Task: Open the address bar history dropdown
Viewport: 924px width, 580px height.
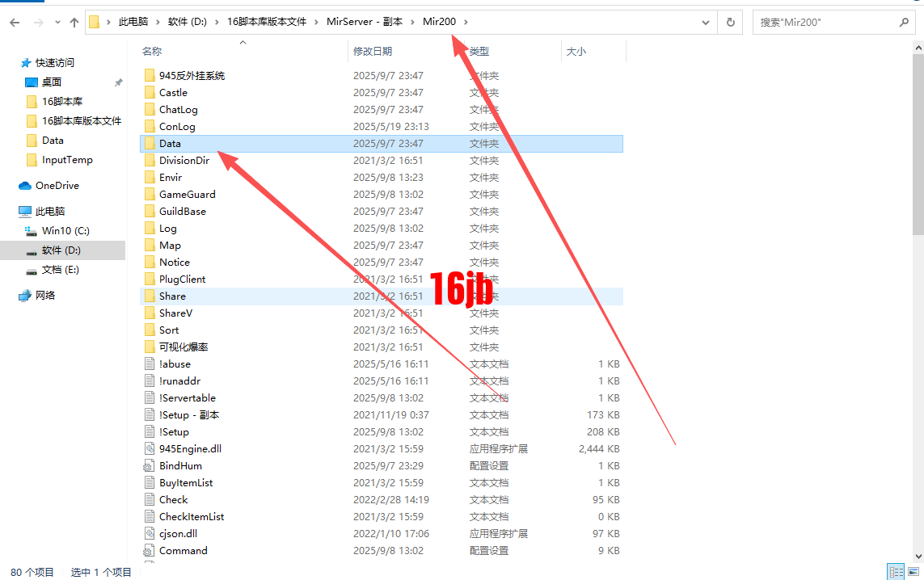Action: click(705, 22)
